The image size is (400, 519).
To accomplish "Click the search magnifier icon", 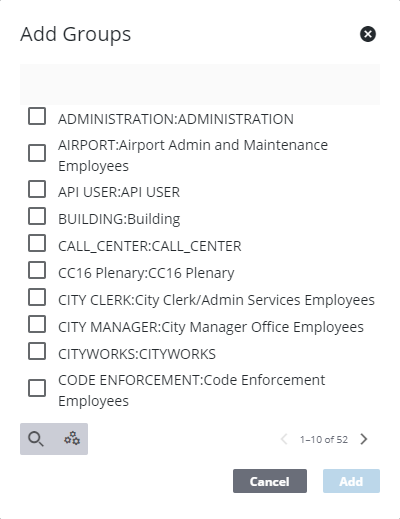I will click(36, 439).
